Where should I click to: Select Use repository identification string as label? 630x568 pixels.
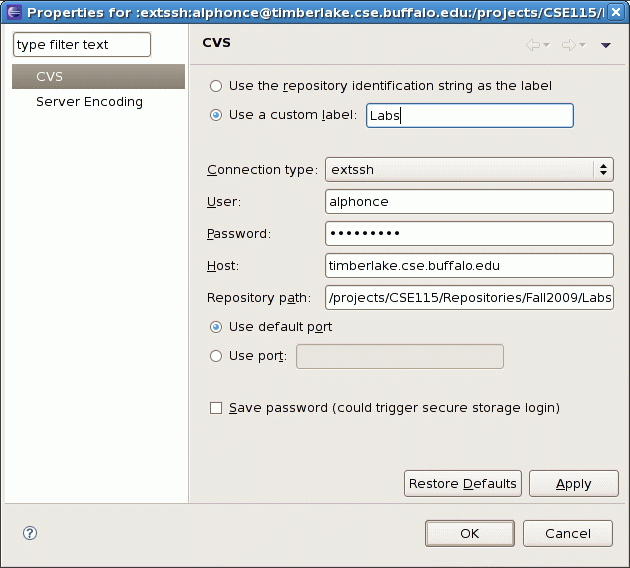216,86
